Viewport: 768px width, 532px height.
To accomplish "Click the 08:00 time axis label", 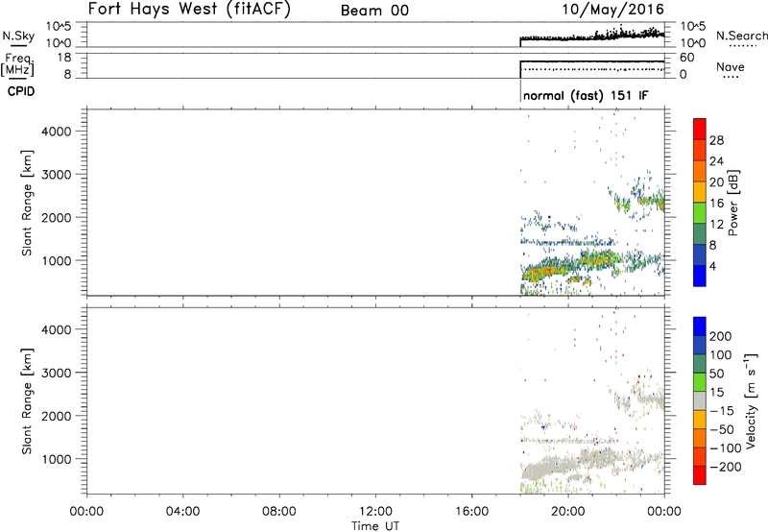I will click(x=279, y=512).
